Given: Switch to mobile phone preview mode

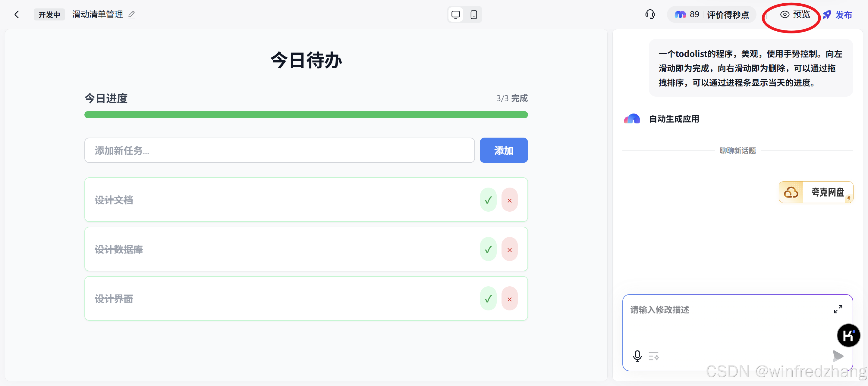Looking at the screenshot, I should pyautogui.click(x=473, y=14).
